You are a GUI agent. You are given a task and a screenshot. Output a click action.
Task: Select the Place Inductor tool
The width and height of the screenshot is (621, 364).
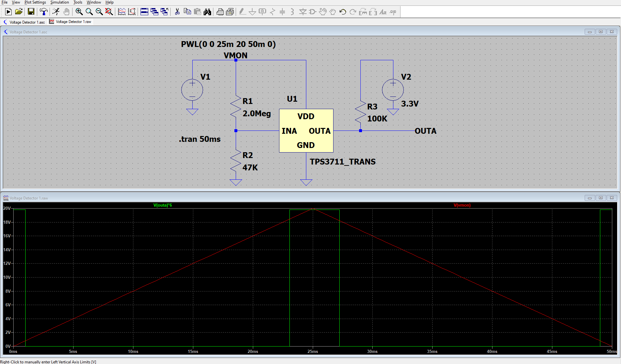(292, 12)
